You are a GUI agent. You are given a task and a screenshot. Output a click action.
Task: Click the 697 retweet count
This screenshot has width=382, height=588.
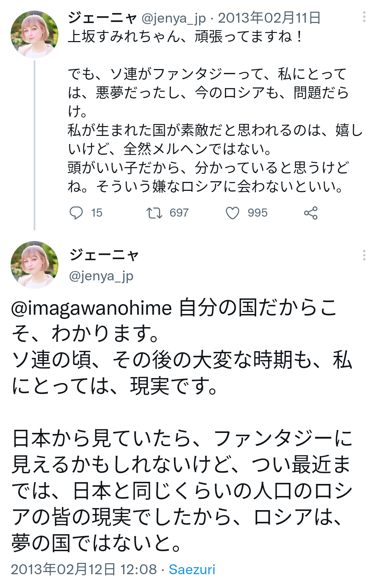coord(179,213)
